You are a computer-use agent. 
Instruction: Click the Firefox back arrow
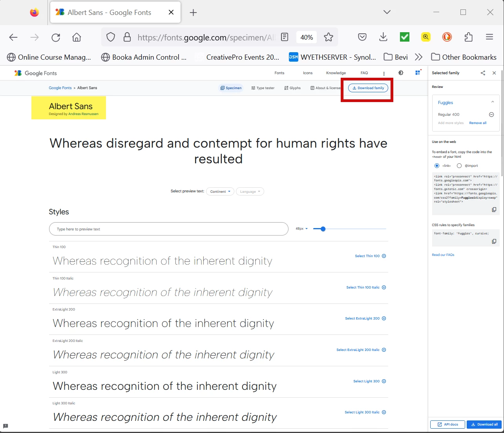pos(13,37)
